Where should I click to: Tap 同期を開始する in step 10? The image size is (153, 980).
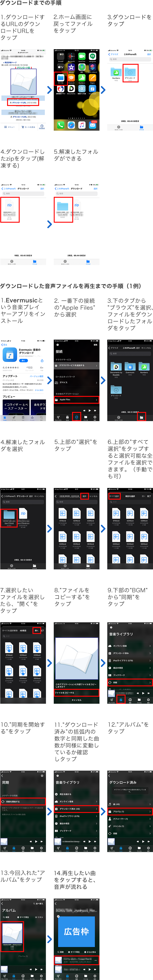[x=23, y=801]
